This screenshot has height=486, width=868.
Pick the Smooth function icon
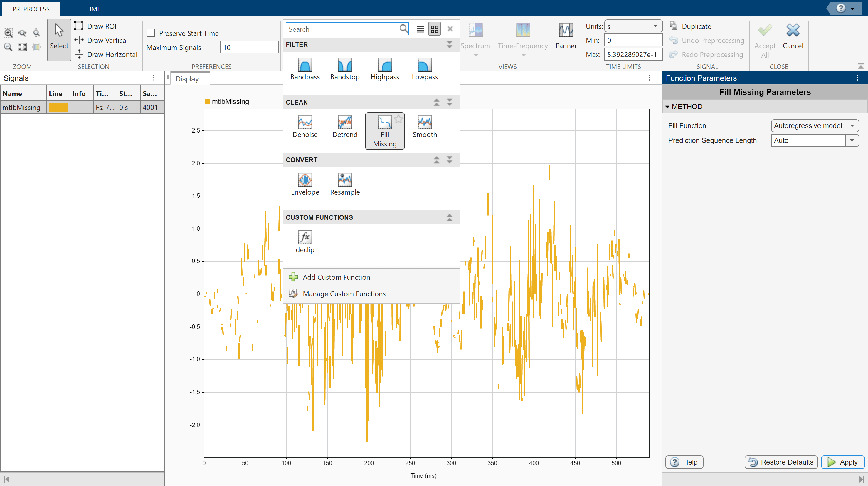coord(425,123)
